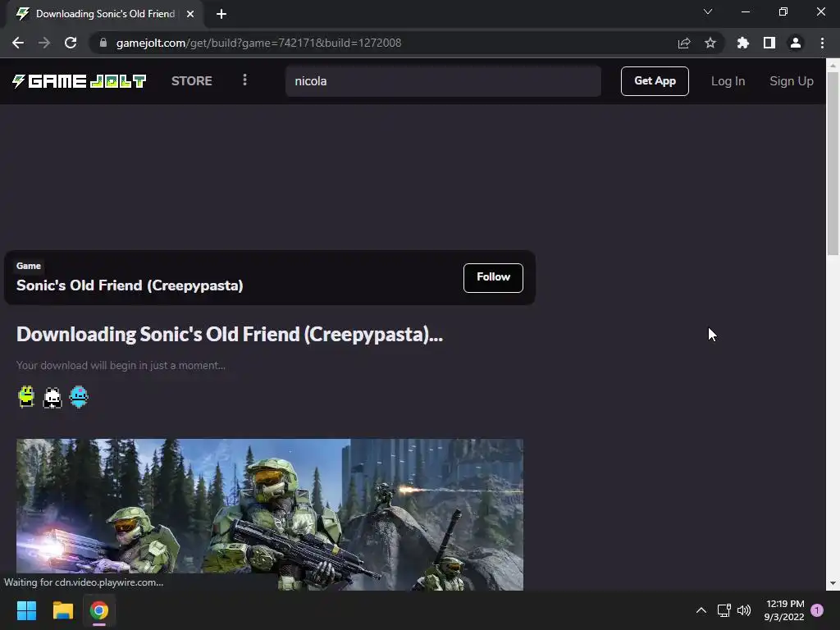Click the page vertical scrollbar thumb
Screen dimensions: 840x630
tap(833, 163)
